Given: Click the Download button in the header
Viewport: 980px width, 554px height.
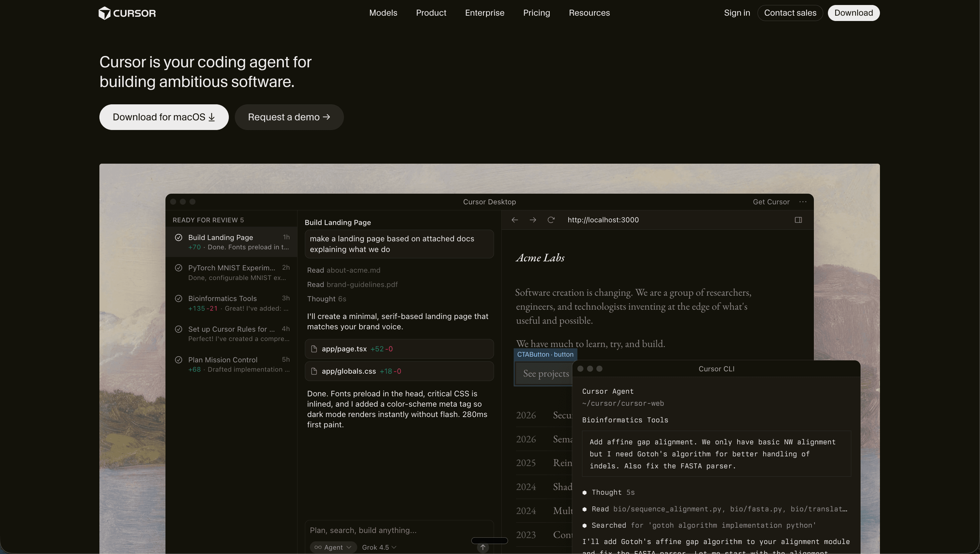Looking at the screenshot, I should point(854,13).
